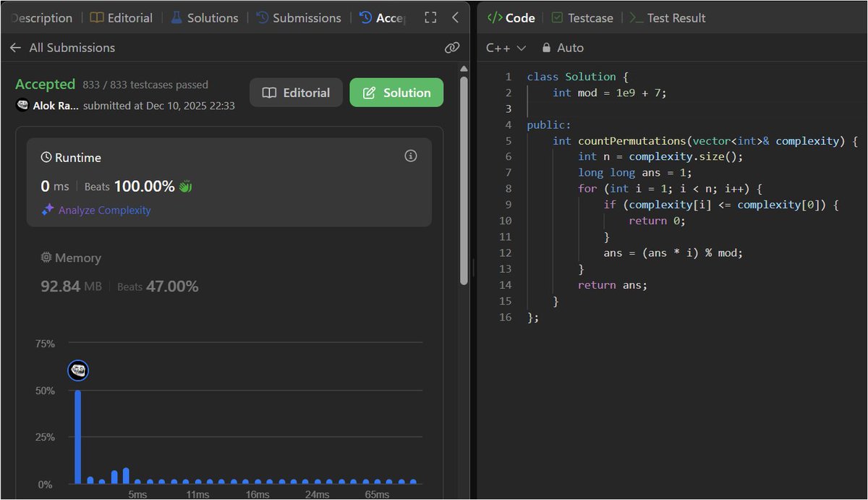Click the sparkle icon beside Analyze Complexity
This screenshot has width=868, height=500.
point(48,210)
